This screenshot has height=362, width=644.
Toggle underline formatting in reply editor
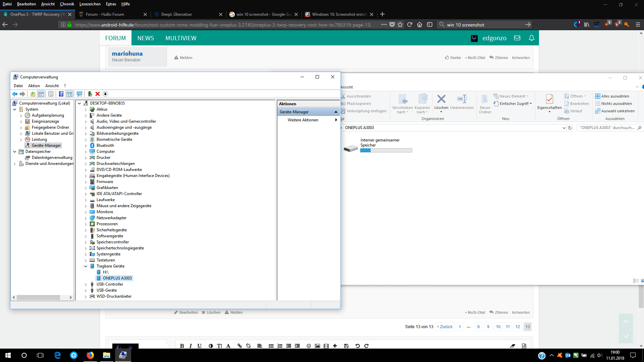pos(199,346)
